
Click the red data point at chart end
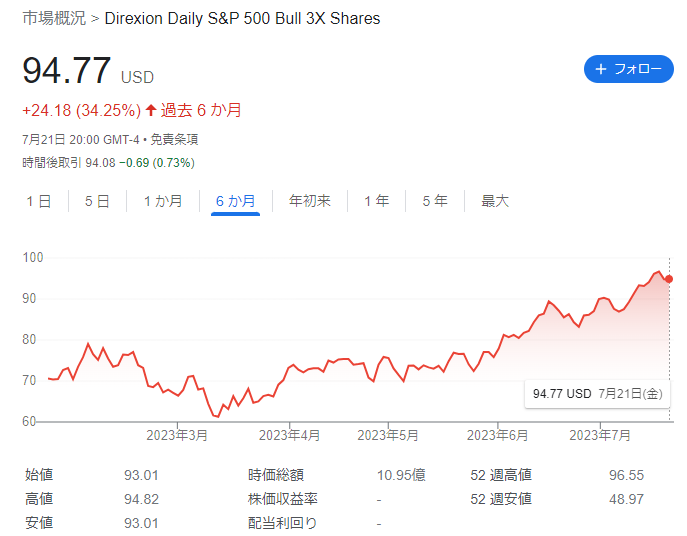tap(669, 279)
